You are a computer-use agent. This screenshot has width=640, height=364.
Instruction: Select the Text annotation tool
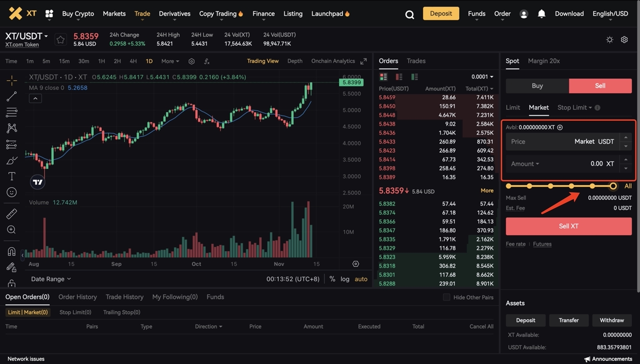pyautogui.click(x=12, y=176)
